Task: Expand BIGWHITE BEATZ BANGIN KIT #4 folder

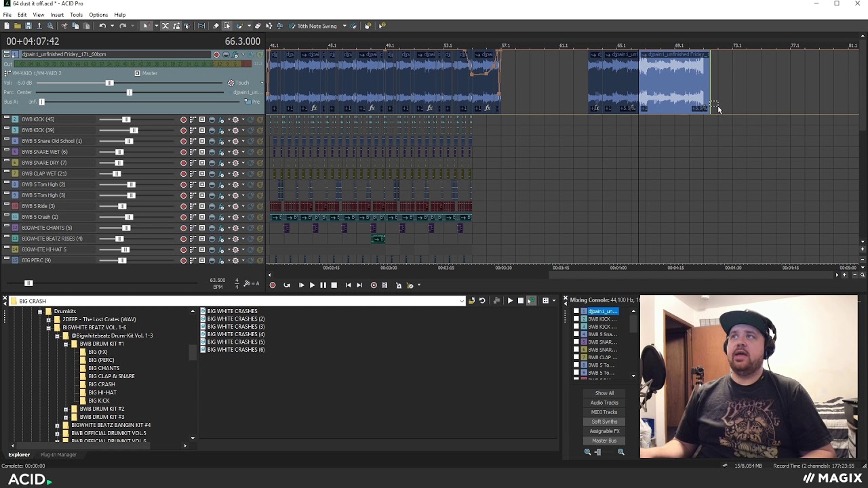Action: pos(57,425)
